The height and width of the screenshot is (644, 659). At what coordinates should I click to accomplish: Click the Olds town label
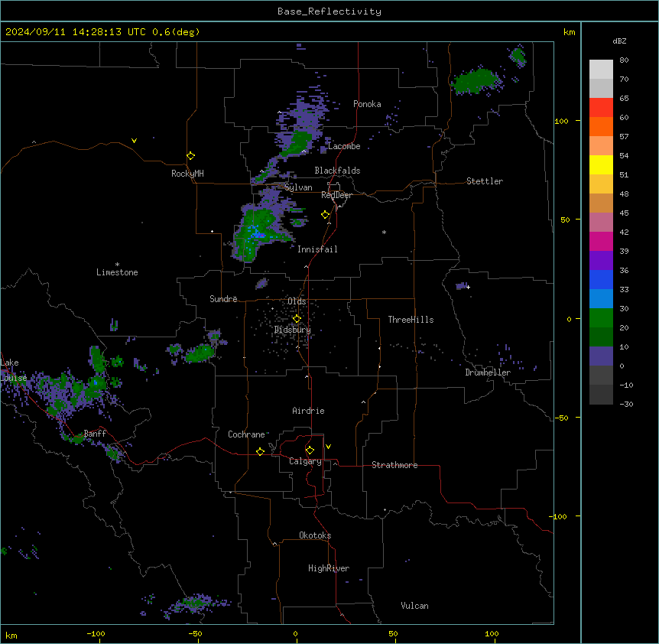coord(297,301)
